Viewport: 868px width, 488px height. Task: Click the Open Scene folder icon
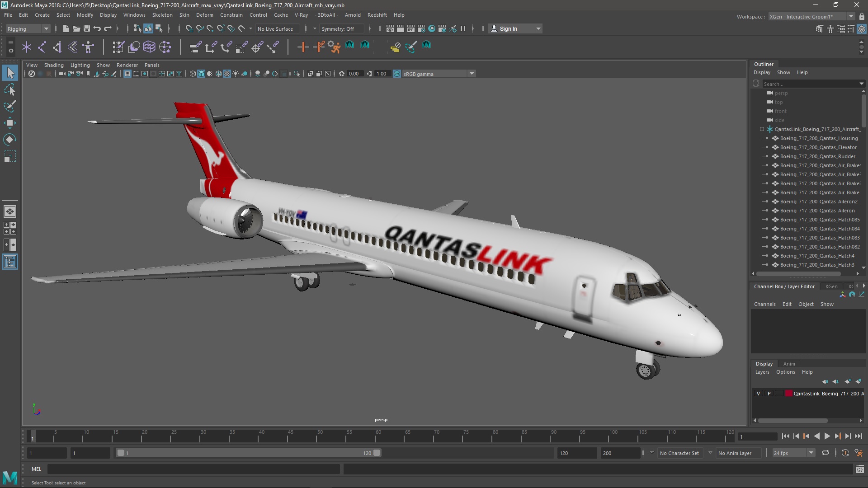(76, 28)
